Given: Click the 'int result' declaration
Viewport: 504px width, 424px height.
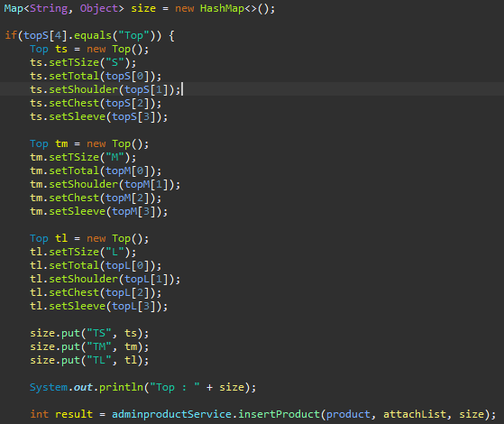Looking at the screenshot, I should pos(61,414).
